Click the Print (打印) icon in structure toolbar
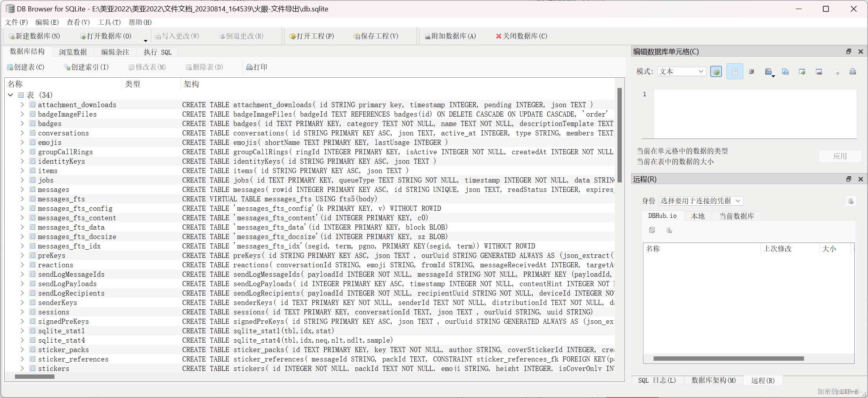Screen dimensions: 868x398 tap(249, 68)
